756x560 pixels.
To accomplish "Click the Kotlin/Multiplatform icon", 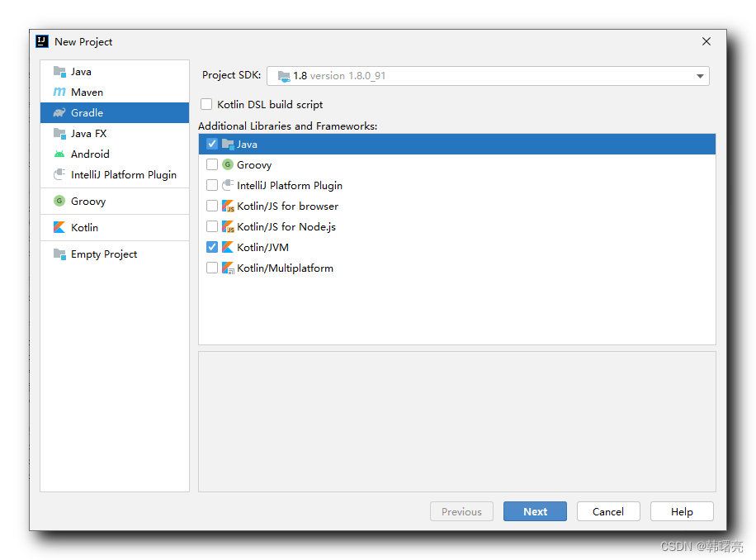I will click(x=228, y=268).
